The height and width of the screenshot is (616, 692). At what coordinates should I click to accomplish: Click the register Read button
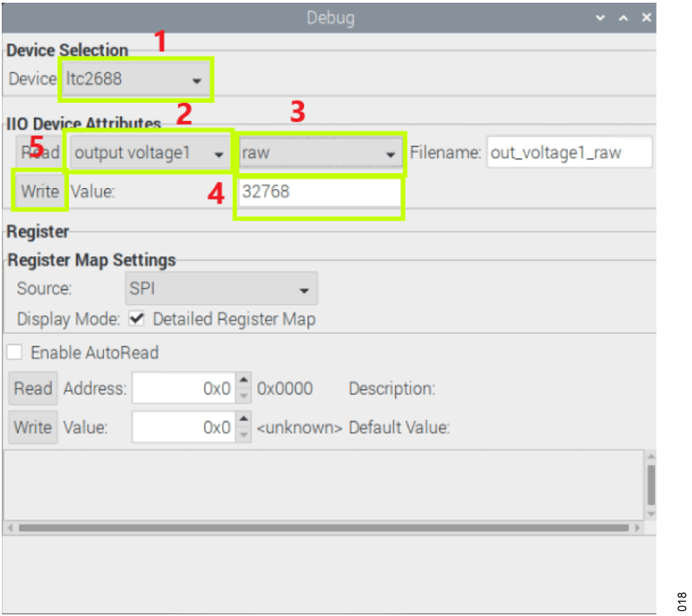pyautogui.click(x=33, y=389)
